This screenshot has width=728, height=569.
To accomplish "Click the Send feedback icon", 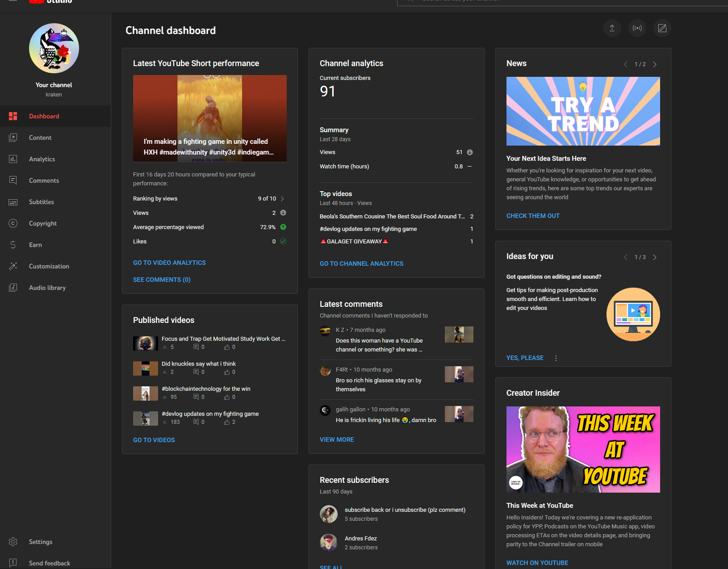I will point(13,563).
